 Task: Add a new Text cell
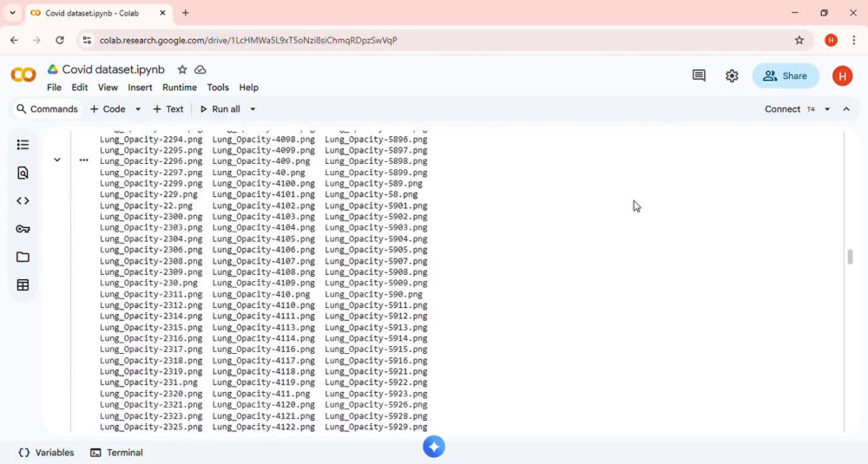point(168,109)
